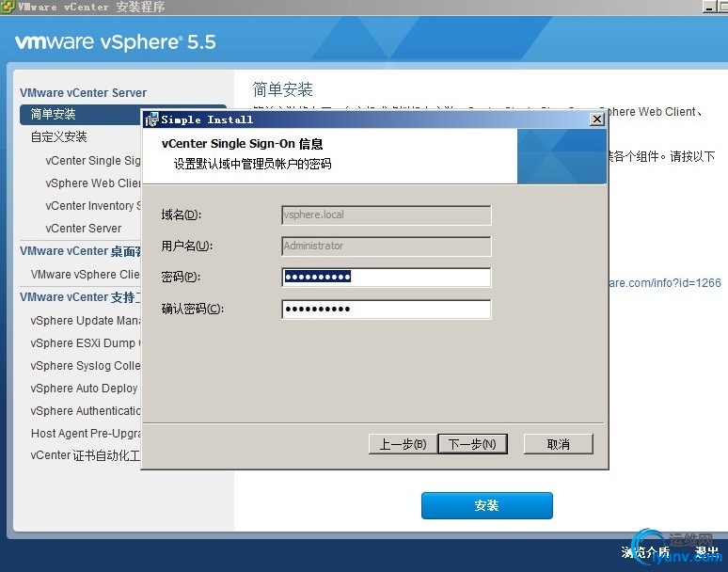Image resolution: width=728 pixels, height=572 pixels.
Task: Select vSphere ESXi Dump Collector item
Action: 86,342
